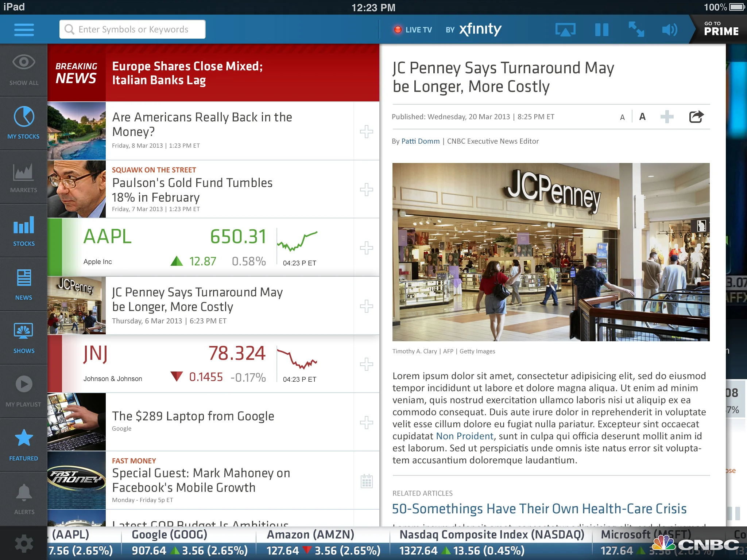Click the xfinity logo
The image size is (747, 560).
480,29
